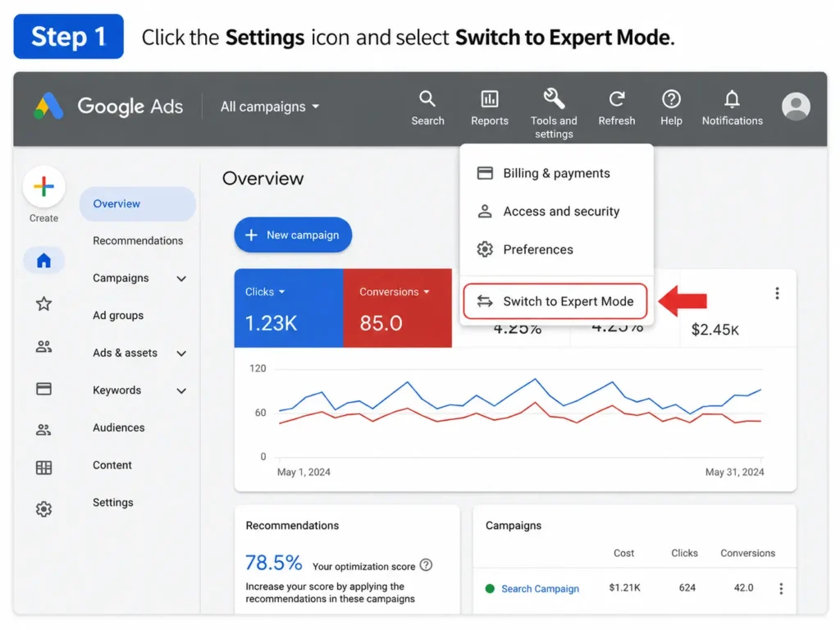840x630 pixels.
Task: Open the Notifications bell
Action: tap(732, 99)
